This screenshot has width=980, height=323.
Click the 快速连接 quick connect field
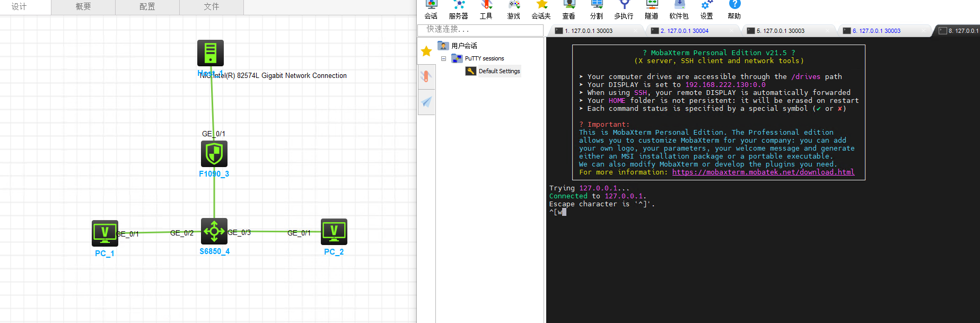pyautogui.click(x=480, y=29)
